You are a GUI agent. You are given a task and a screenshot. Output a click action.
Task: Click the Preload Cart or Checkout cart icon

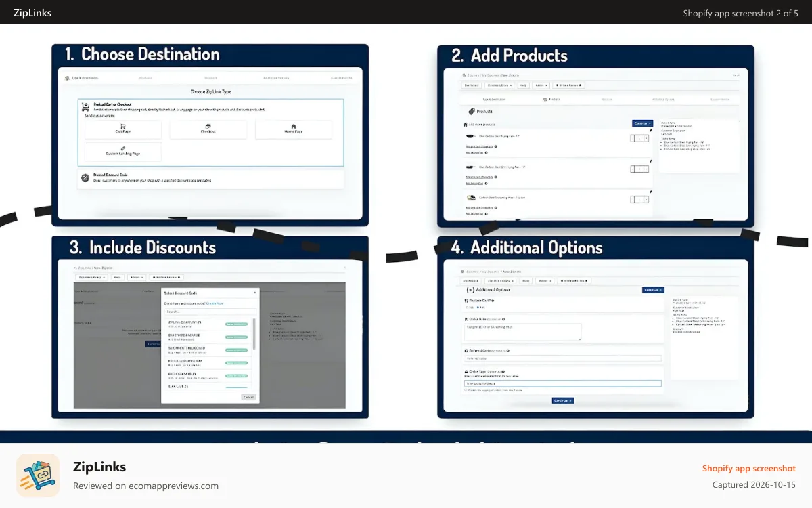pos(85,106)
